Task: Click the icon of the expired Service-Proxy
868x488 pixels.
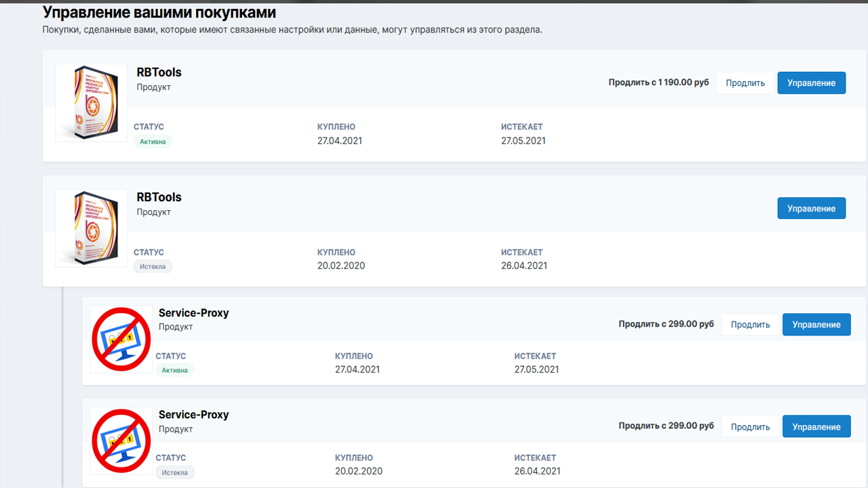Action: [x=121, y=441]
